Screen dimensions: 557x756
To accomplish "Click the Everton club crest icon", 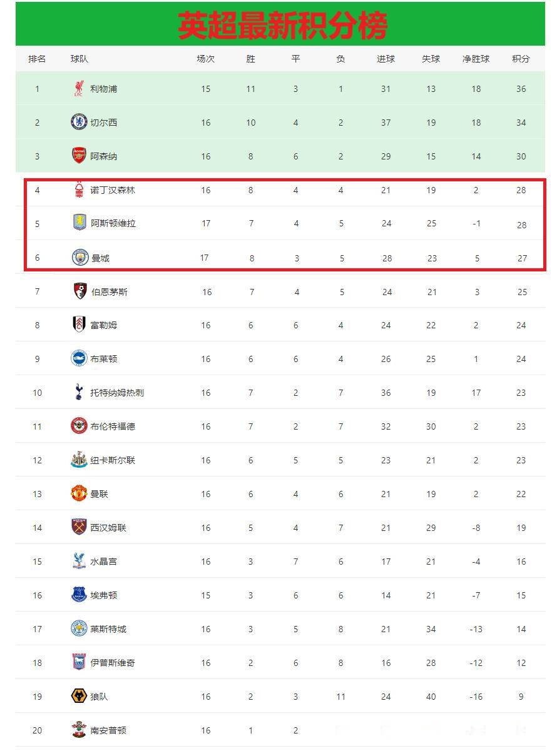I will pos(79,595).
